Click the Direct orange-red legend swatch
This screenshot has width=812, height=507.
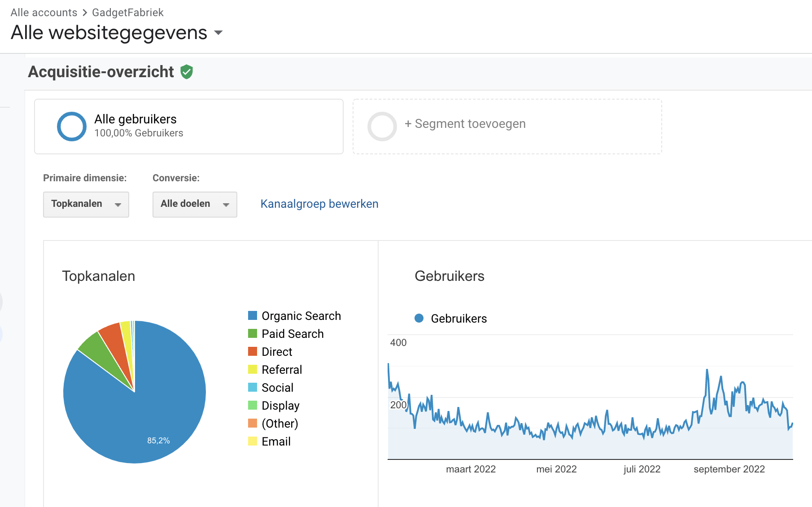tap(253, 351)
